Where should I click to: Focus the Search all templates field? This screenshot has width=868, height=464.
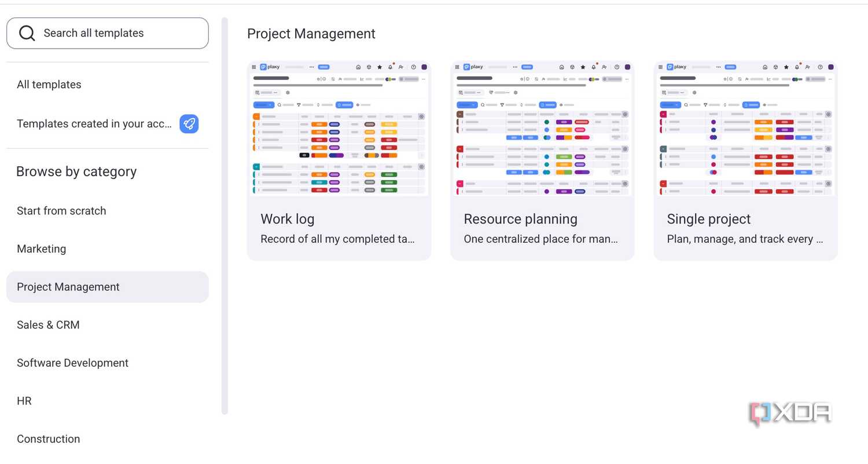108,33
